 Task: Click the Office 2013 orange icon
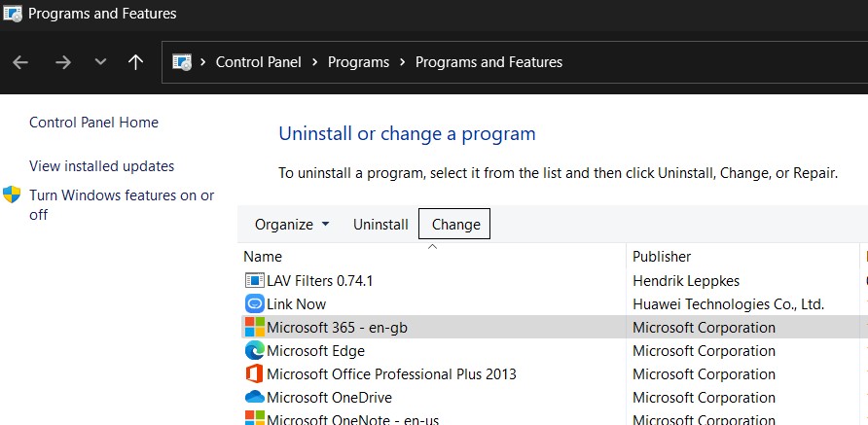[x=254, y=373]
